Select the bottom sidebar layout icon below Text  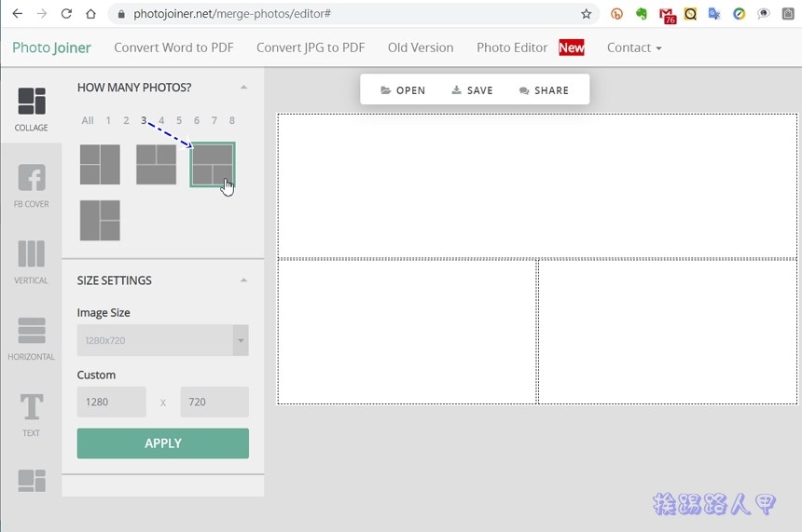click(31, 481)
